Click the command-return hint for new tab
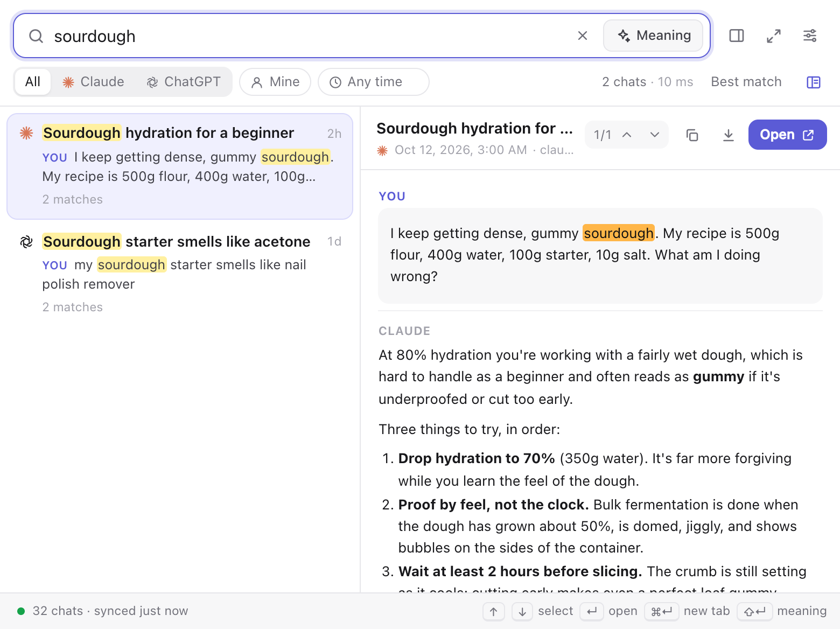 point(662,611)
